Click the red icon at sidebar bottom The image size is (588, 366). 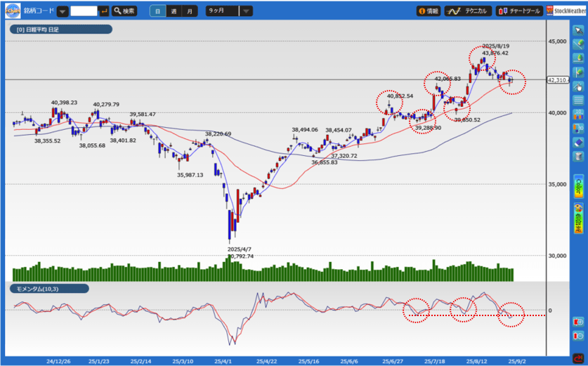578,357
